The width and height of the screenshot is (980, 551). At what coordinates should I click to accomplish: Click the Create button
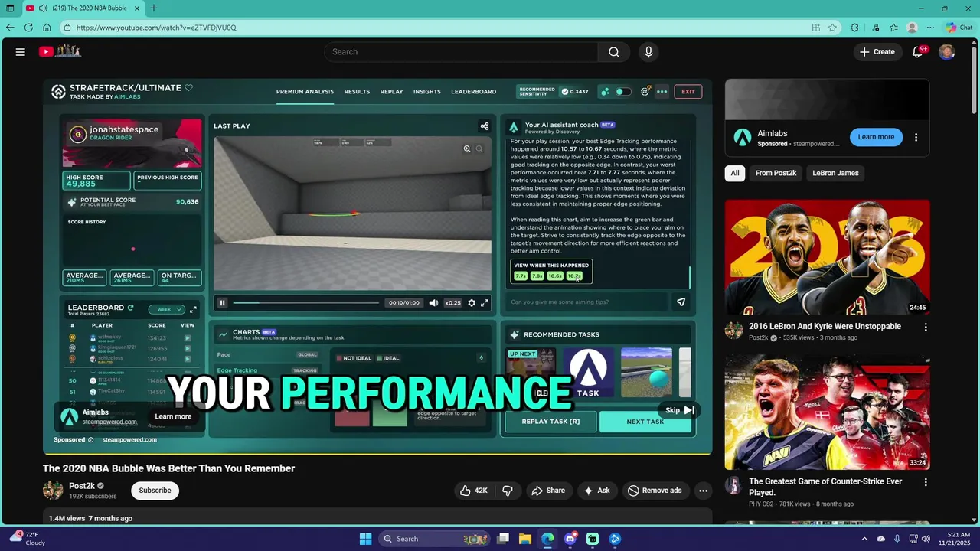[877, 52]
